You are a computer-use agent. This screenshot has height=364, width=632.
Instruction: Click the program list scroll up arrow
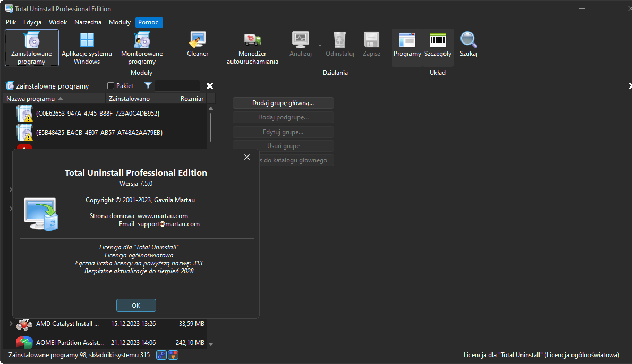(x=210, y=108)
